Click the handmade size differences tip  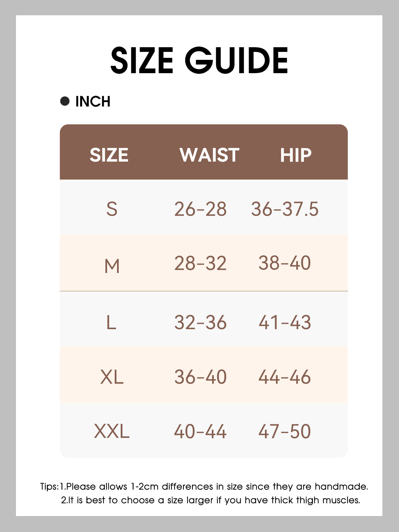[214, 486]
